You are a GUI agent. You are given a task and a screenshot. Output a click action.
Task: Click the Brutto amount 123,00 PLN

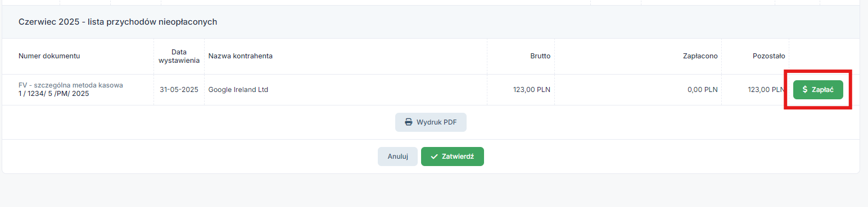532,90
